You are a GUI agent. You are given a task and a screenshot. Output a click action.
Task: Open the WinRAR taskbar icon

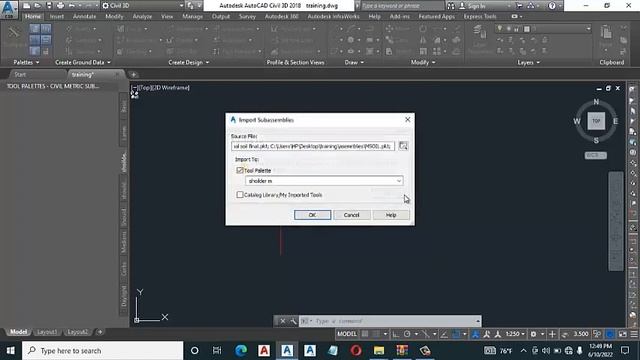(402, 351)
